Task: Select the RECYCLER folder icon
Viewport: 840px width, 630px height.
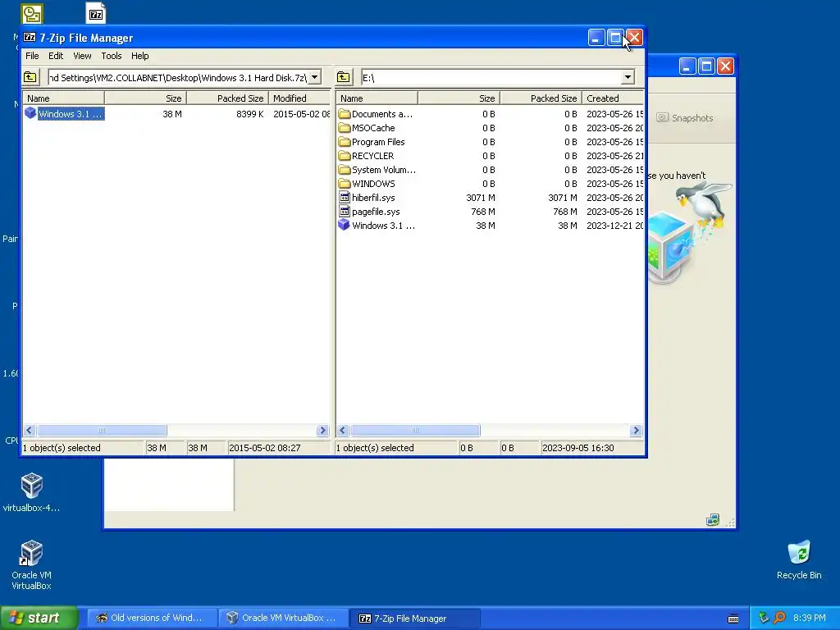Action: click(345, 156)
